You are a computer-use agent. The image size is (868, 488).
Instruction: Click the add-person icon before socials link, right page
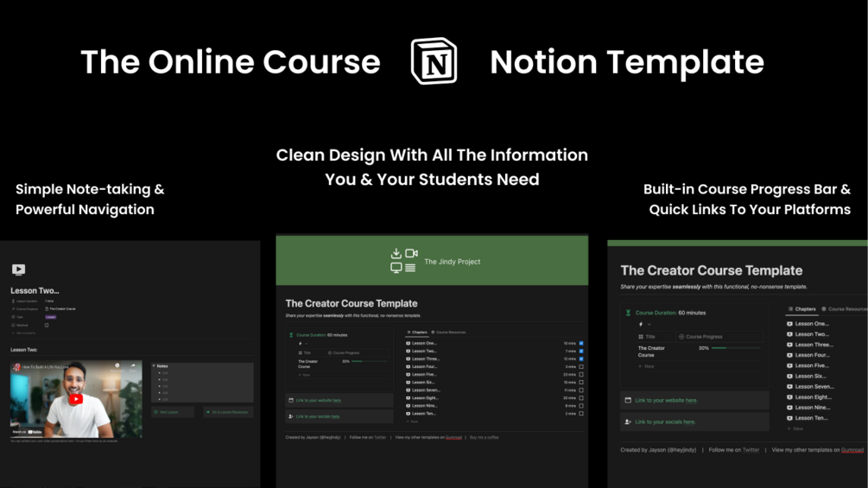[628, 421]
